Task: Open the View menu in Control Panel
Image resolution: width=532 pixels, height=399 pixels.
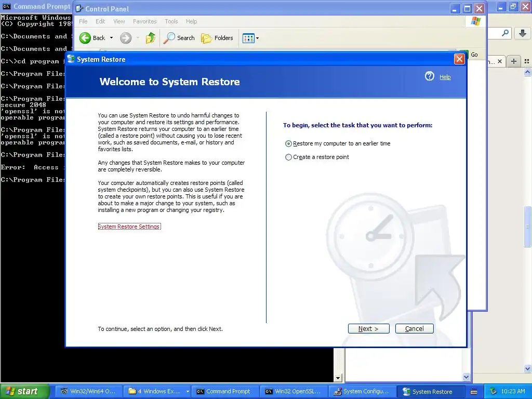Action: pos(119,21)
